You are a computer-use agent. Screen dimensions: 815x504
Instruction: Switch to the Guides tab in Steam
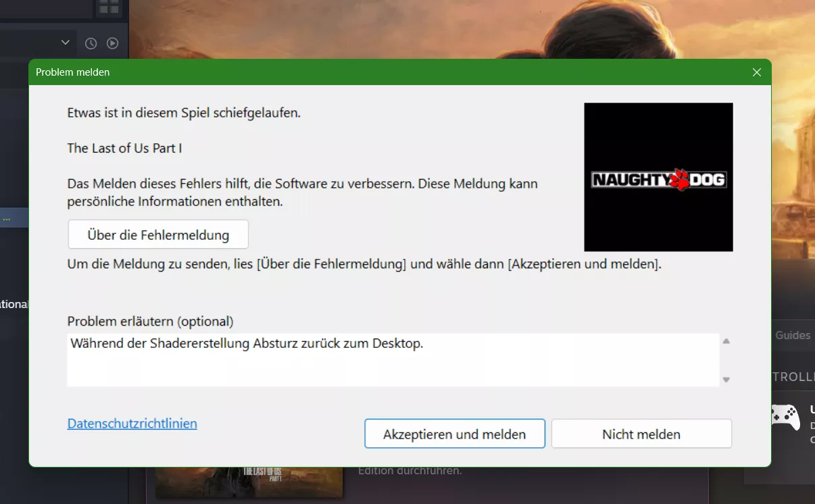[793, 335]
